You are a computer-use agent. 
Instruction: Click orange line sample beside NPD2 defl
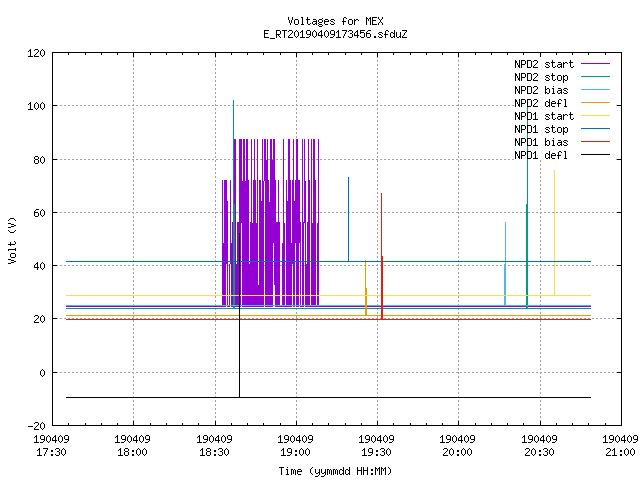[596, 103]
